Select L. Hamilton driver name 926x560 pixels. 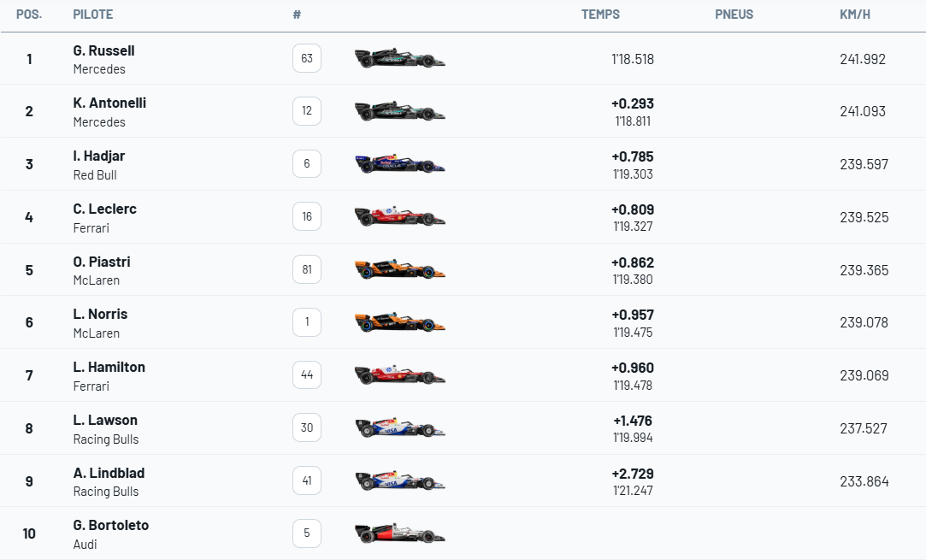click(109, 367)
